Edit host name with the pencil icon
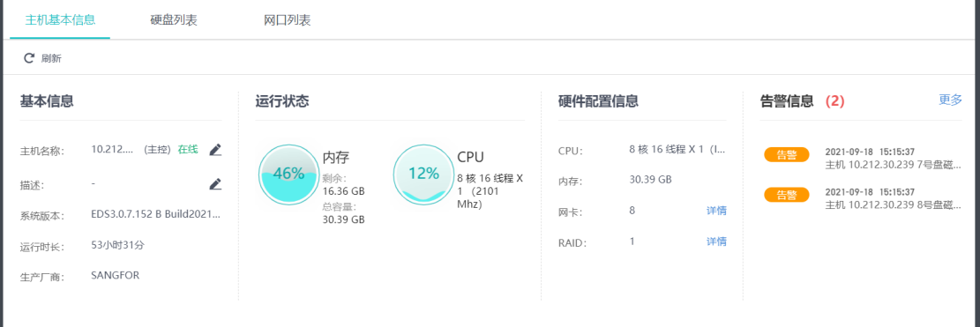This screenshot has width=980, height=327. 215,149
